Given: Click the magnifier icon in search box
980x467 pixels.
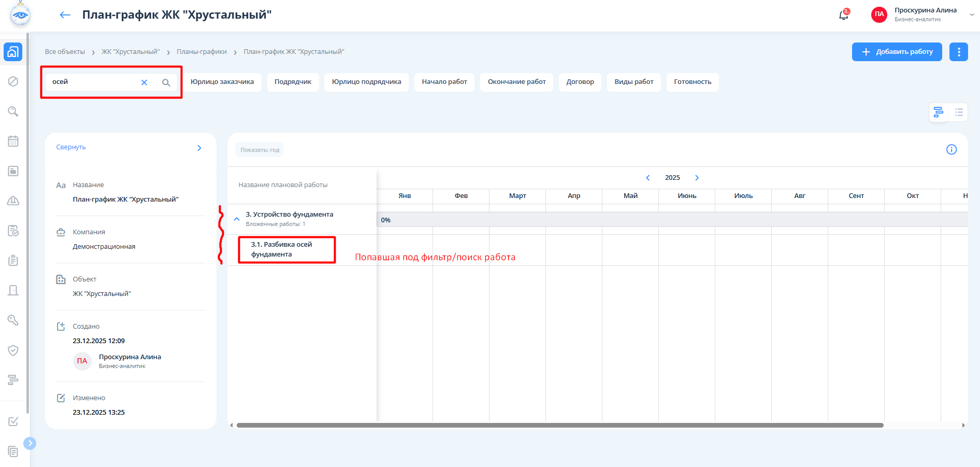Looking at the screenshot, I should 166,82.
